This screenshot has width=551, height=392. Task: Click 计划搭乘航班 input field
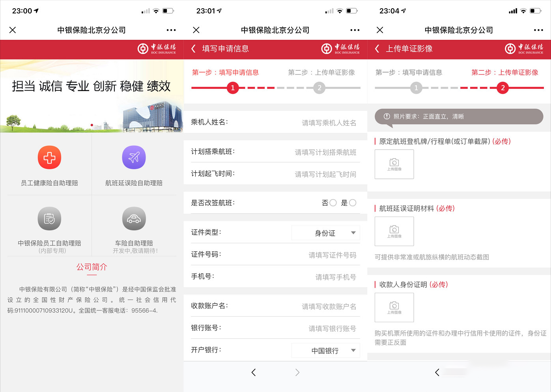325,152
